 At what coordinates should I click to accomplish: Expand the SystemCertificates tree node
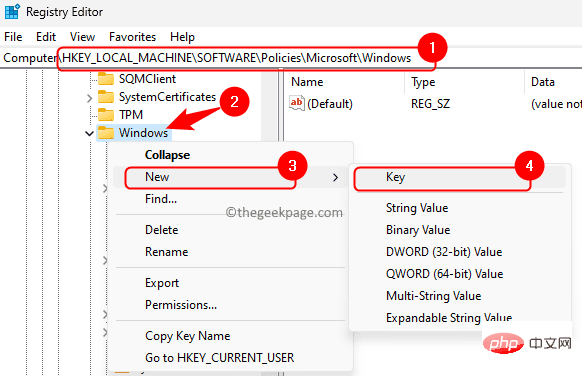coord(89,98)
